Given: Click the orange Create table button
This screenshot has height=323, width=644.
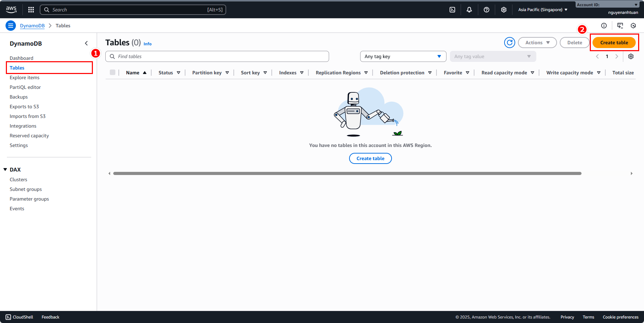Looking at the screenshot, I should (614, 43).
